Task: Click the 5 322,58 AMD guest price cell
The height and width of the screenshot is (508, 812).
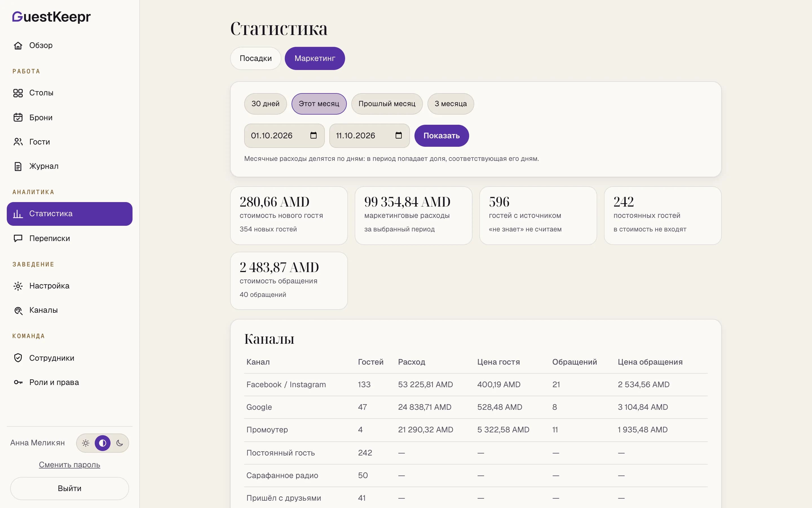Action: [x=503, y=430]
